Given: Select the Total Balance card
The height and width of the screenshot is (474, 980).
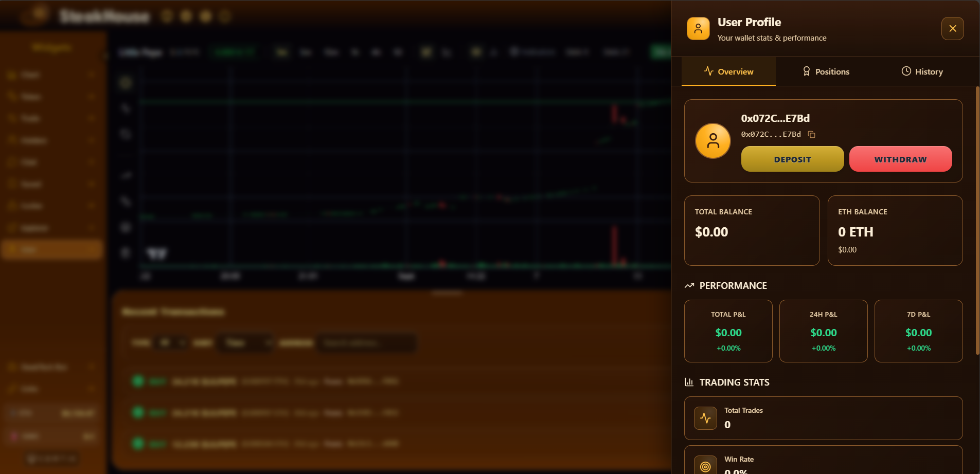Looking at the screenshot, I should 752,230.
